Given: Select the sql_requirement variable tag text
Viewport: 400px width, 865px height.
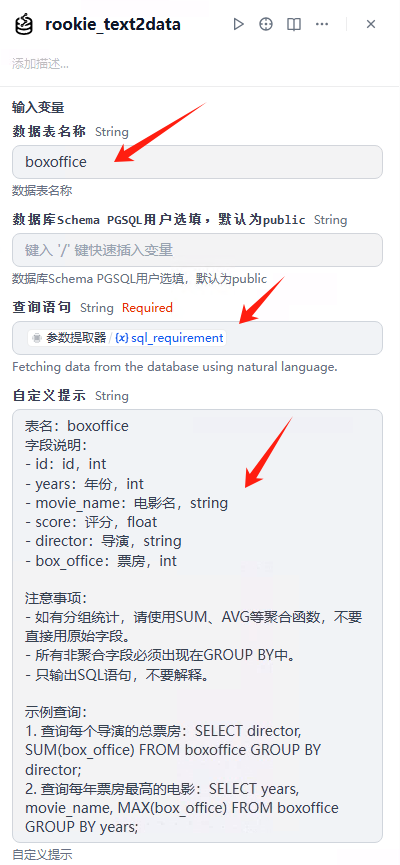Looking at the screenshot, I should click(x=177, y=338).
